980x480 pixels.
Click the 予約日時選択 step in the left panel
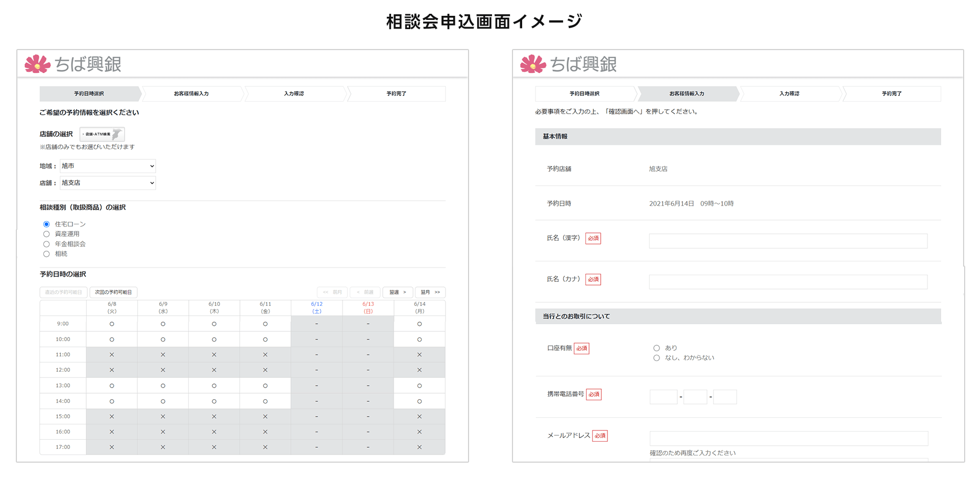tap(89, 93)
